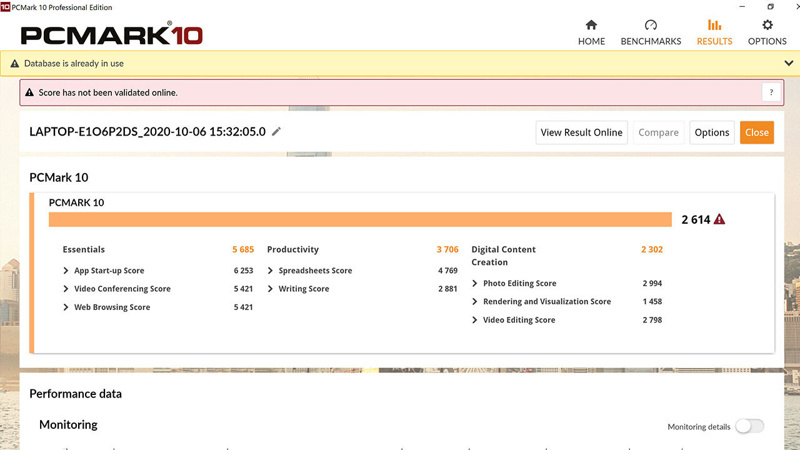Expand App Start-up Score details
The height and width of the screenshot is (450, 800).
pyautogui.click(x=66, y=270)
